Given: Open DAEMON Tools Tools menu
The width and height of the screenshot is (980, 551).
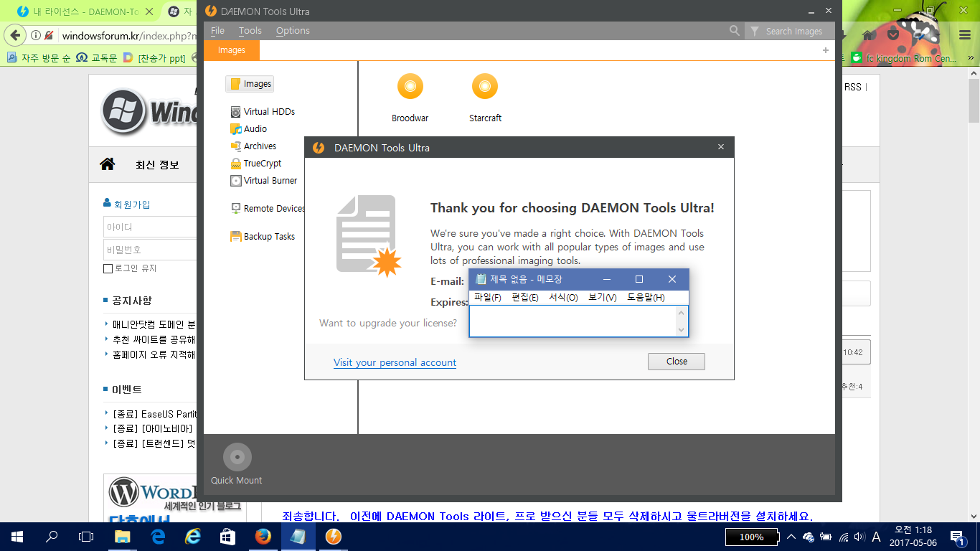Looking at the screenshot, I should click(x=250, y=31).
